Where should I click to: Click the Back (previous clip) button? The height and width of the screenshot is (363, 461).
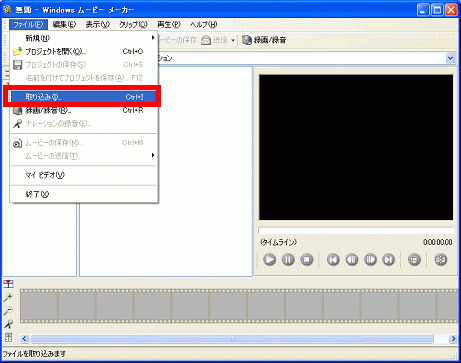tap(333, 259)
